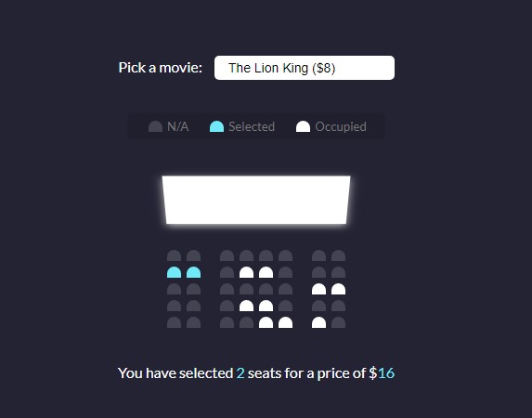Click the white Occupied seat icon in the legend

tap(303, 126)
